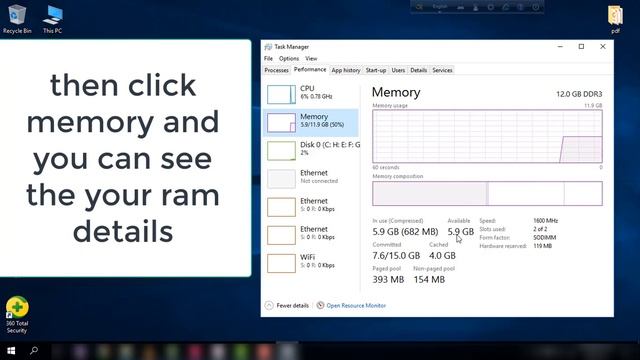The image size is (640, 360).
Task: Switch to the Services tab
Action: 442,70
